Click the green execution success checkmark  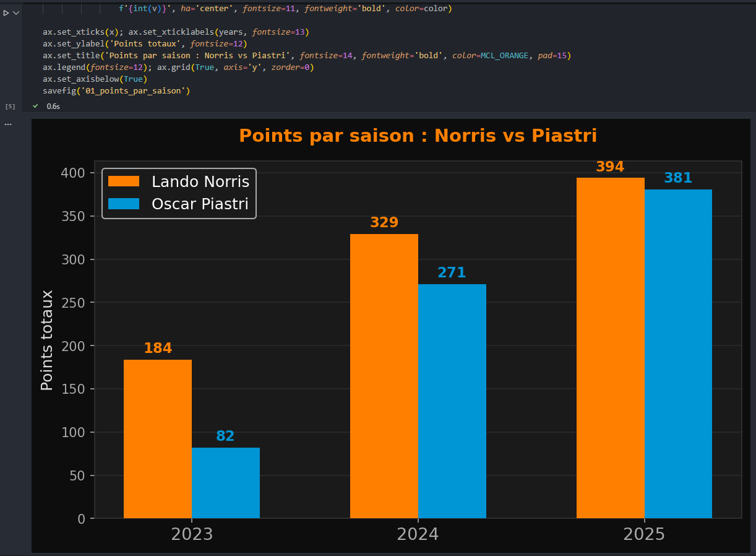click(35, 106)
